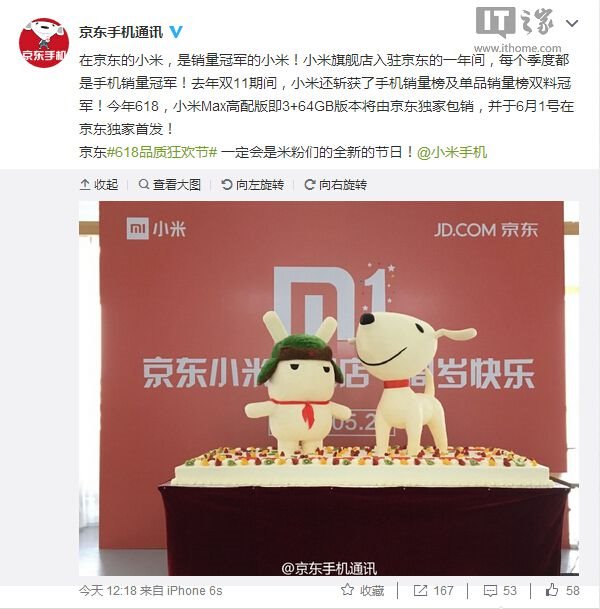This screenshot has height=609, width=600.
Task: Click the magnifier icon beside 查看大图
Action: click(144, 184)
